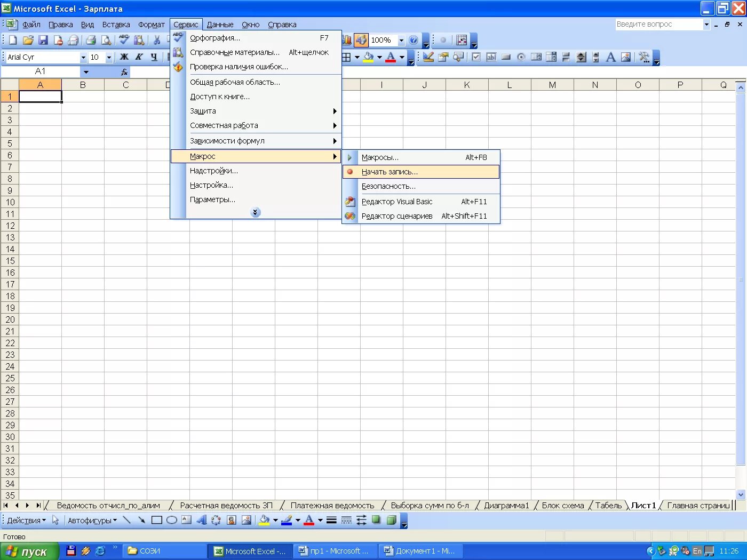Select the Line drawing tool
The width and height of the screenshot is (747, 560).
(126, 520)
